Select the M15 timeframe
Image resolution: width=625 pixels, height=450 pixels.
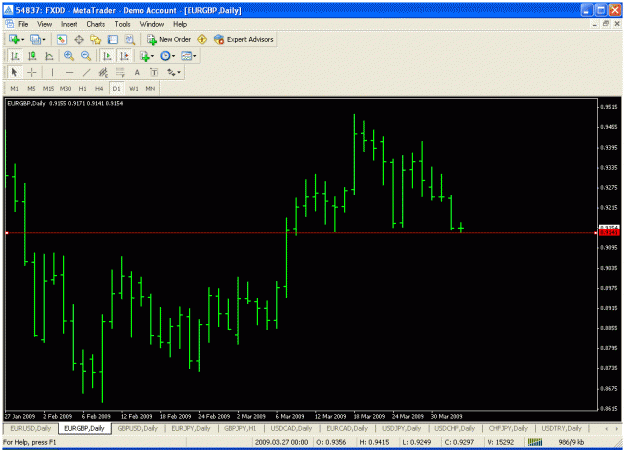point(48,88)
